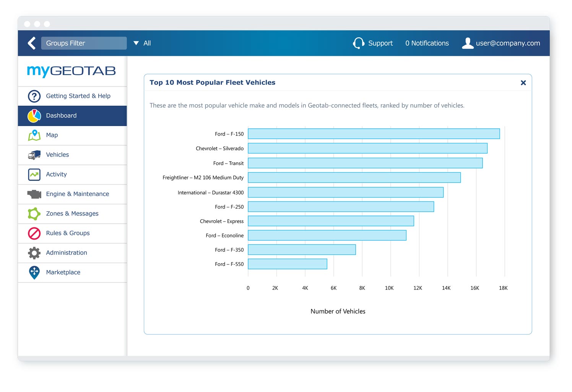Expand the Groups Filter selector
Image resolution: width=572 pixels, height=392 pixels.
click(83, 43)
